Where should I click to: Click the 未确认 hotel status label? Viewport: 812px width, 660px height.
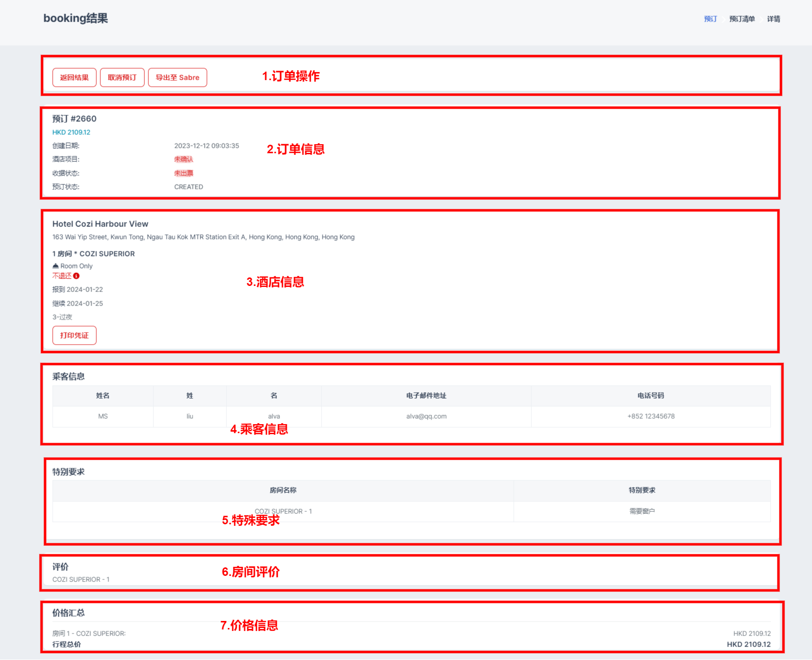[x=183, y=159]
